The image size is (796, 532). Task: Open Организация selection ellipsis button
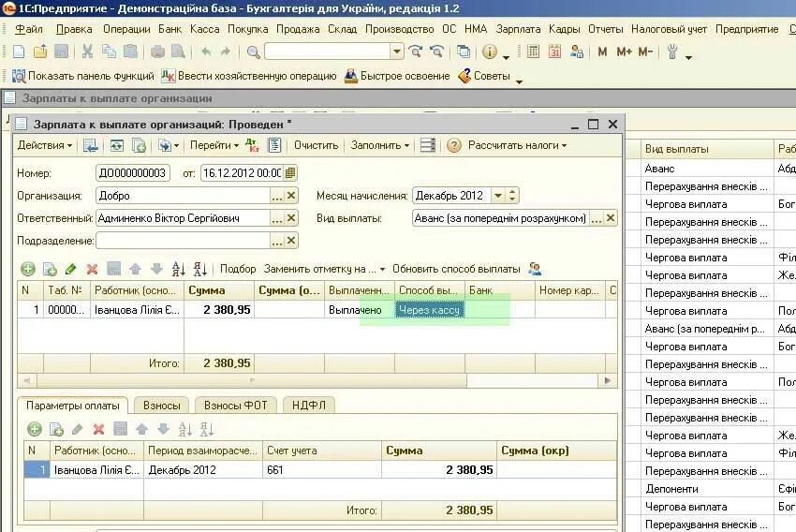(276, 196)
